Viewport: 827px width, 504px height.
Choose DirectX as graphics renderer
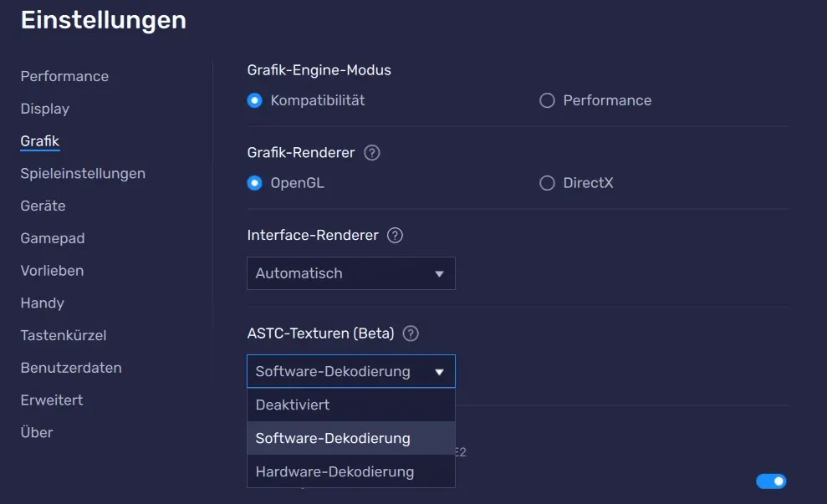(547, 183)
